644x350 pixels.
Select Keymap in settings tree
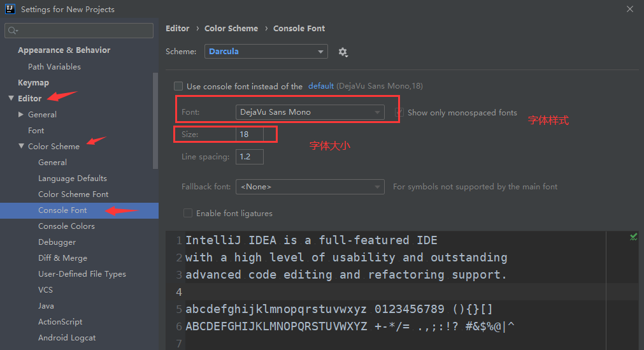[x=33, y=83]
